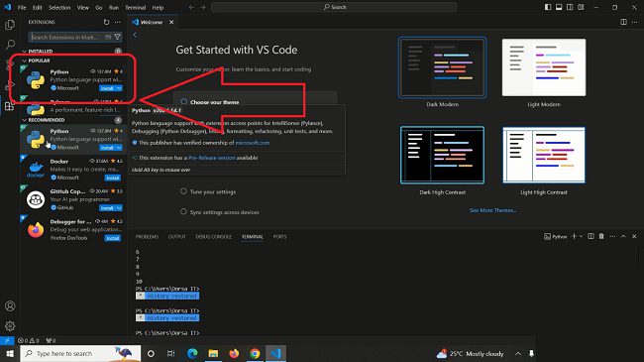Add a new terminal with plus icon
The width and height of the screenshot is (644, 362).
click(575, 236)
